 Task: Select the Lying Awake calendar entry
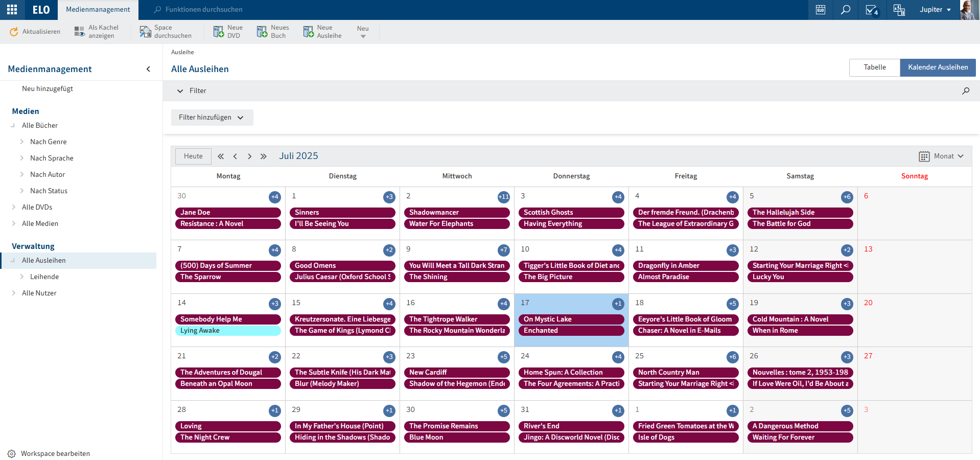(228, 331)
